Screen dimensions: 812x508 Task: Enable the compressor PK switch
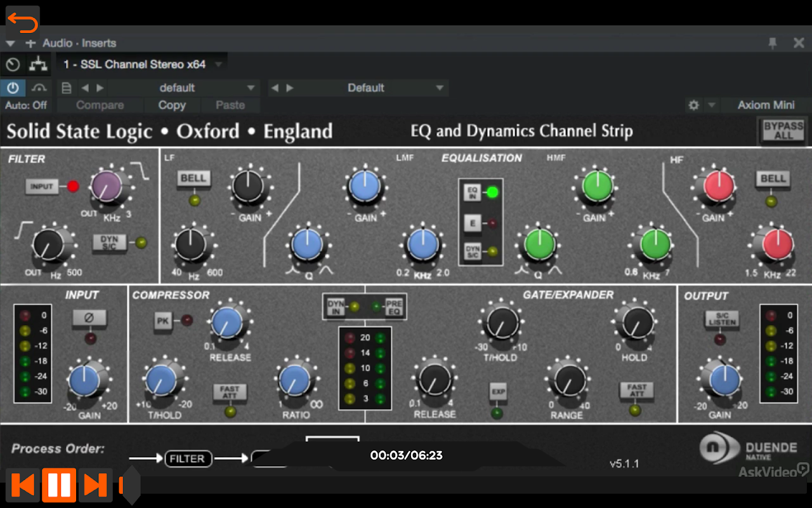(x=163, y=321)
